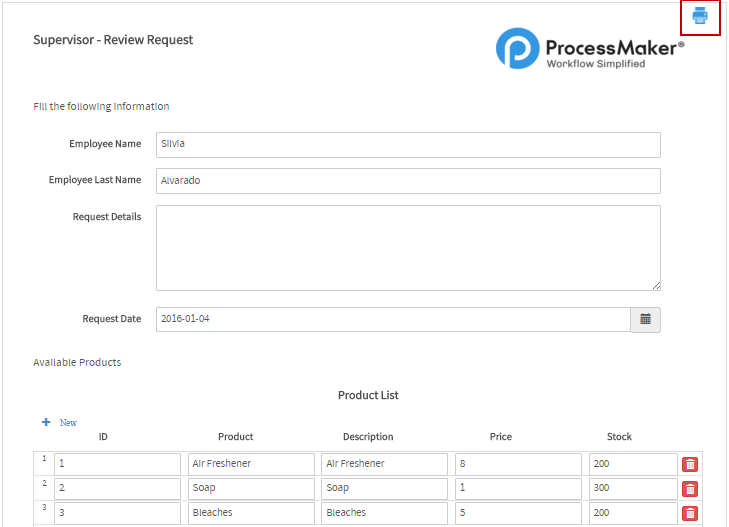
Task: Click the ProcessMaker logo
Action: 590,48
